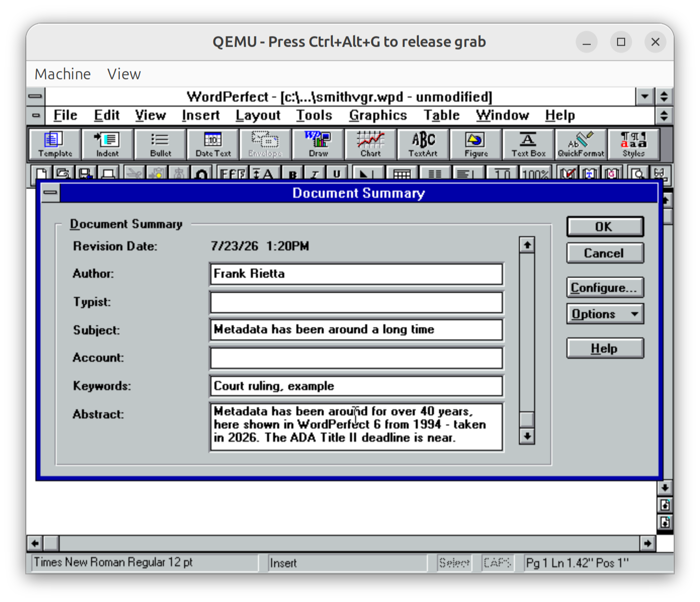Open the Insert menu
Screen dimensions: 700x602
(x=201, y=115)
